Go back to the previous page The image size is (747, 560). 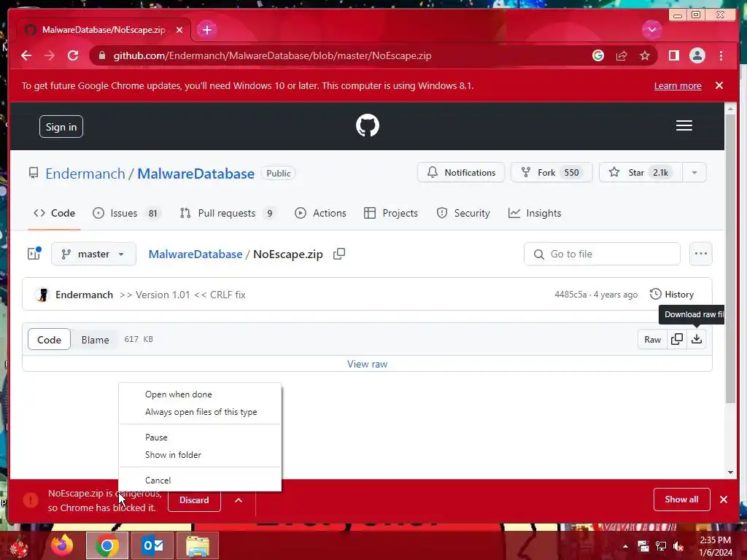pos(26,55)
